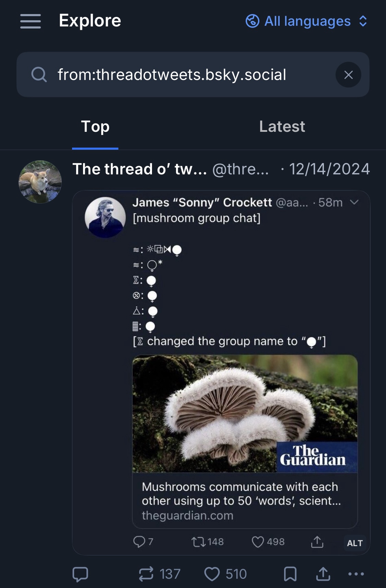This screenshot has width=386, height=588.
Task: Open The thread o' tw... display name
Action: coord(140,169)
